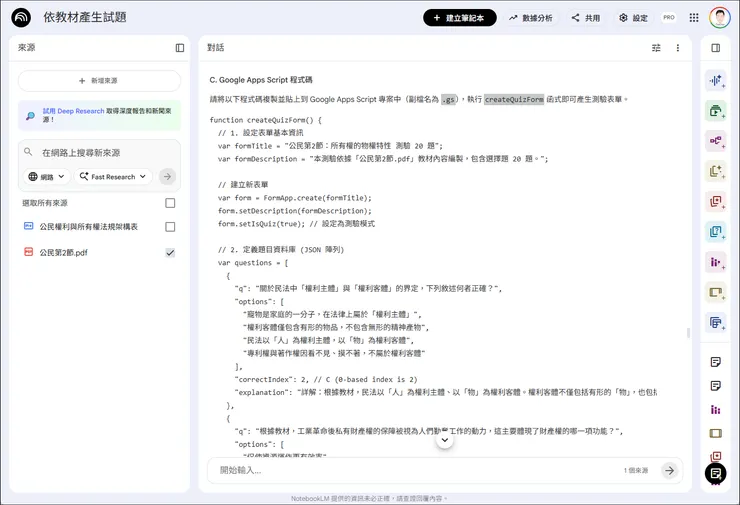The image size is (740, 505).
Task: Create an Infographic (purple bars tile)
Action: pyautogui.click(x=715, y=262)
